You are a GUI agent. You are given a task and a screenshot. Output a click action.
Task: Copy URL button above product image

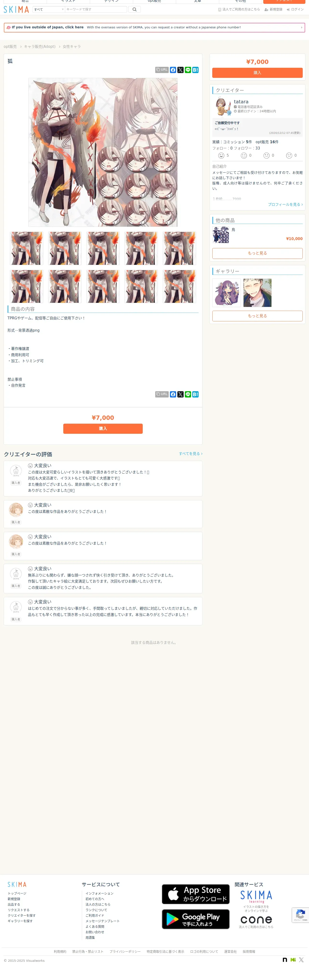click(x=162, y=70)
